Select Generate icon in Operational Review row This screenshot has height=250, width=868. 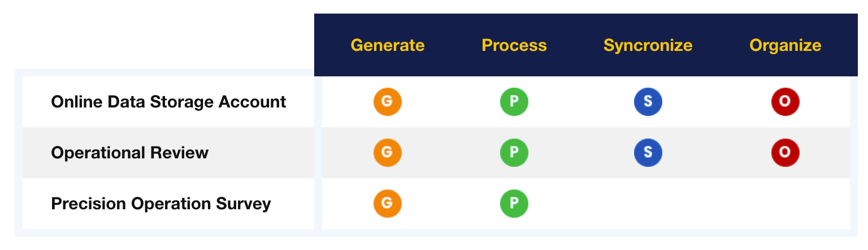point(388,153)
